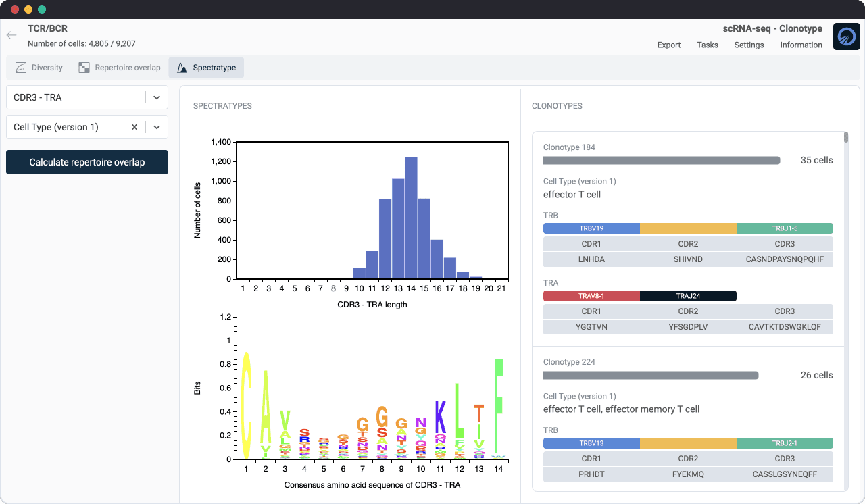Click the CDR3 - TRA length axis label

coord(372,305)
